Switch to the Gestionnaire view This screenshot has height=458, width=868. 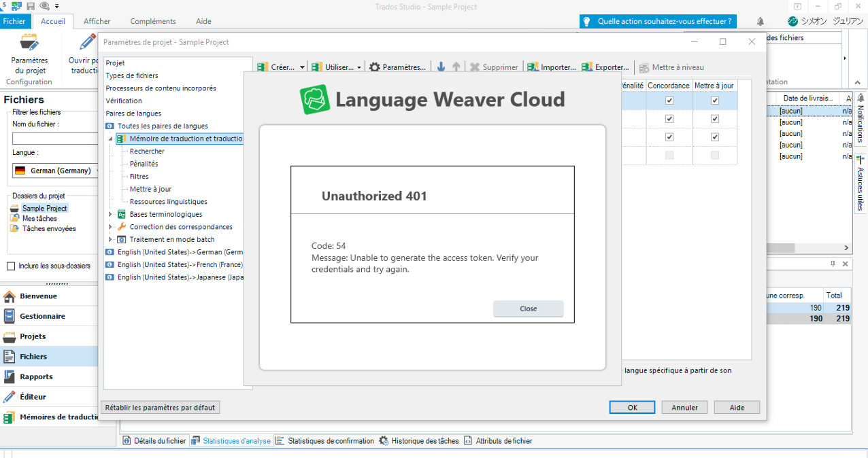46,316
